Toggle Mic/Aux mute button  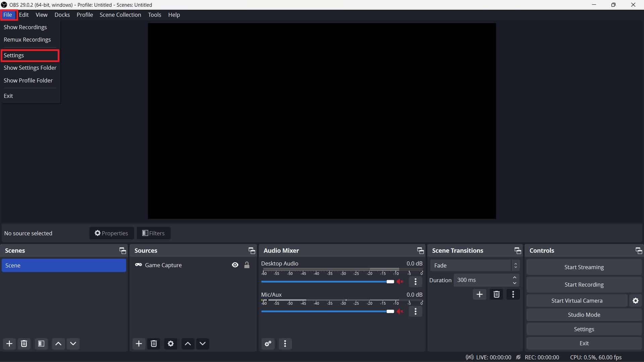coord(401,311)
